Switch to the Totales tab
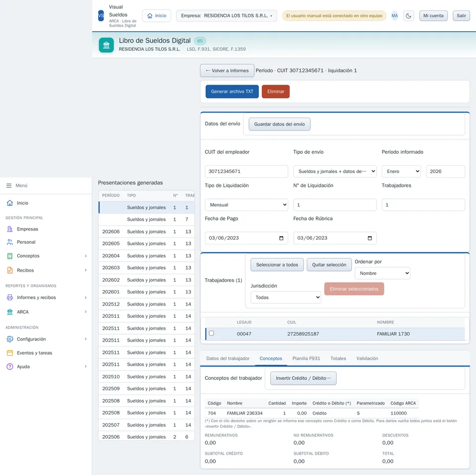Viewport: 476px width, 475px height. click(338, 358)
